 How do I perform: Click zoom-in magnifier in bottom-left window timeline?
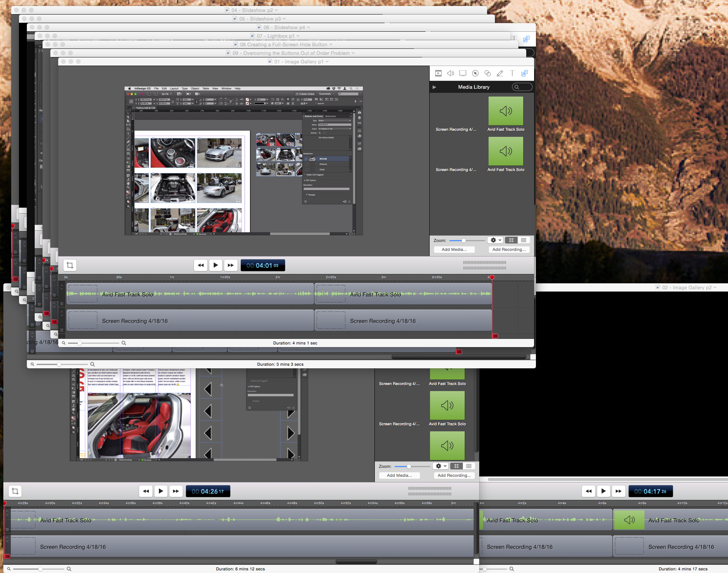[x=69, y=569]
